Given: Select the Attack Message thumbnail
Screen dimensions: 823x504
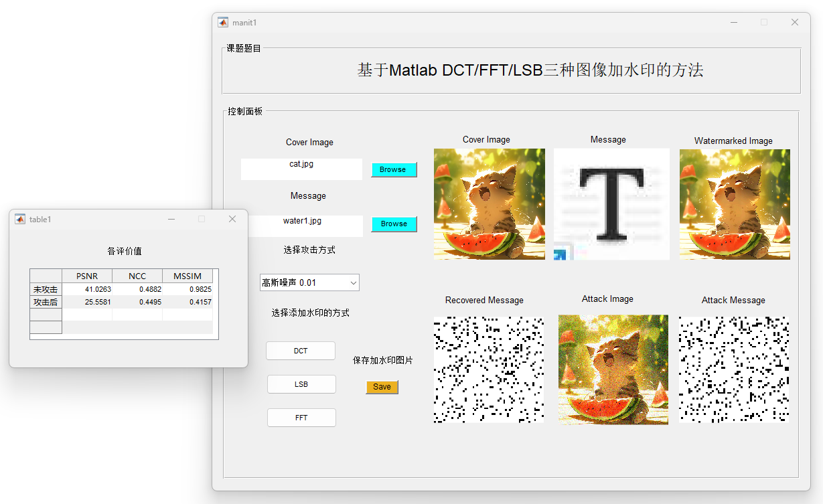Looking at the screenshot, I should pos(734,369).
